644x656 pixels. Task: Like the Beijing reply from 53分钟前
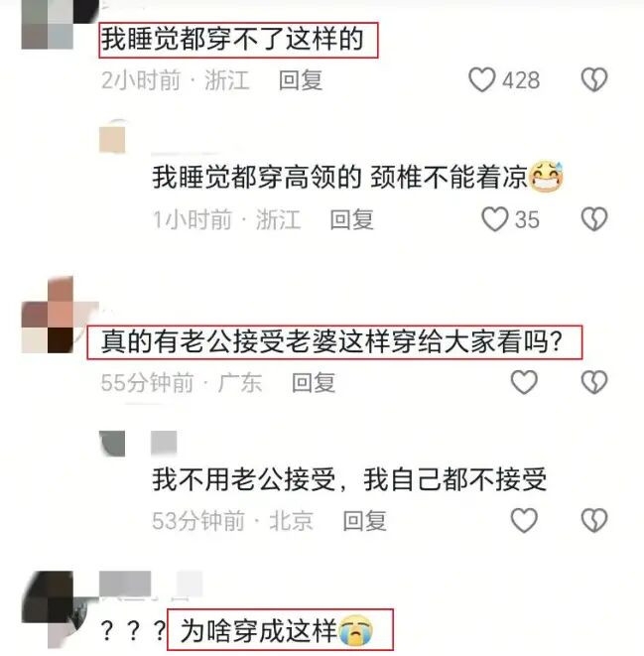(x=524, y=520)
